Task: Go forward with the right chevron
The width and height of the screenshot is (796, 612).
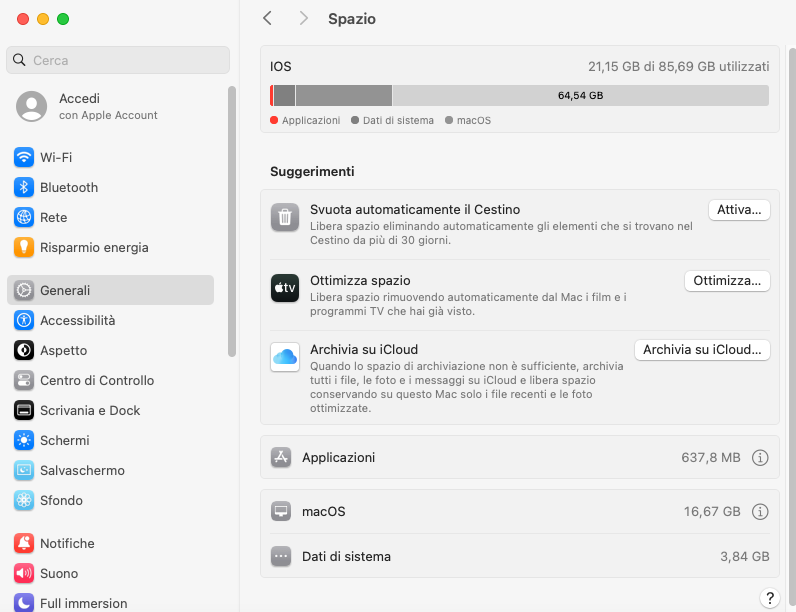Action: pos(304,18)
